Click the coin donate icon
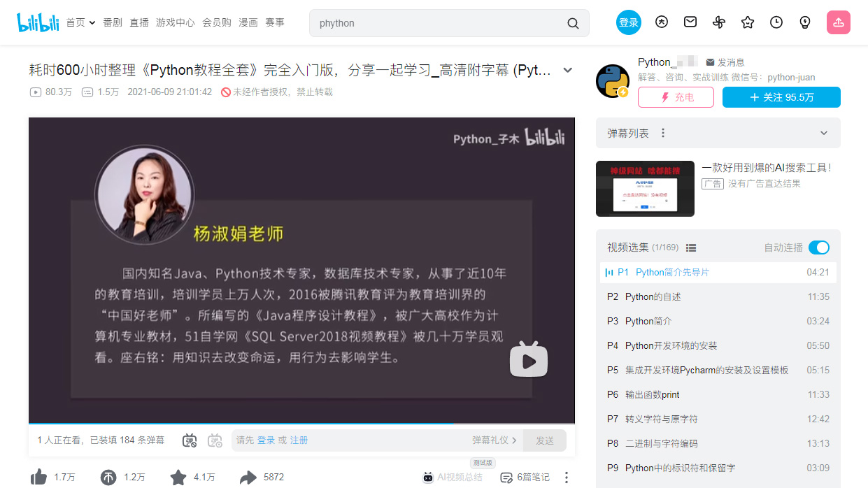This screenshot has height=488, width=868. 108,478
